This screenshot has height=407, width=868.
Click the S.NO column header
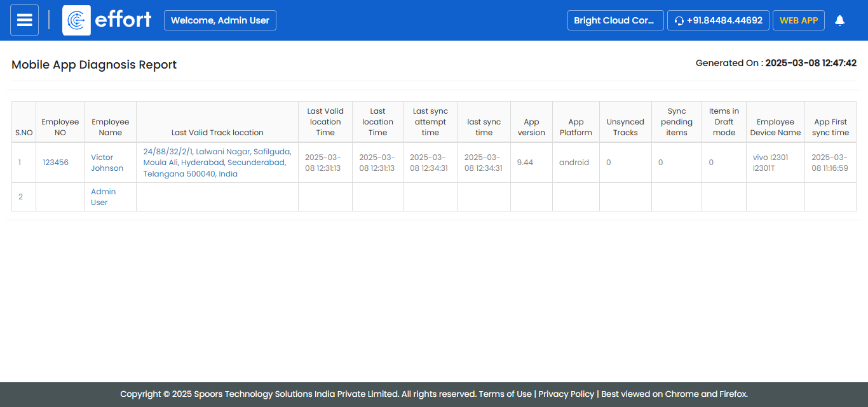pos(24,133)
